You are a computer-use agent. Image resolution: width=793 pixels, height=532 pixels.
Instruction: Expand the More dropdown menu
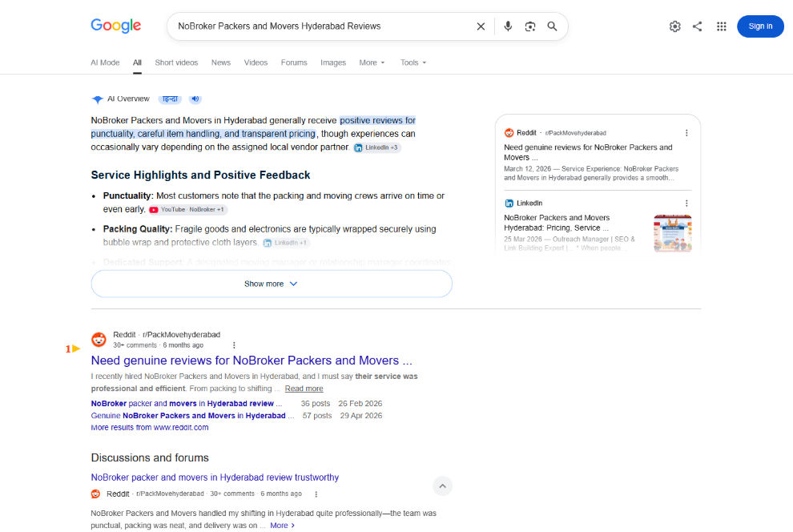tap(372, 62)
